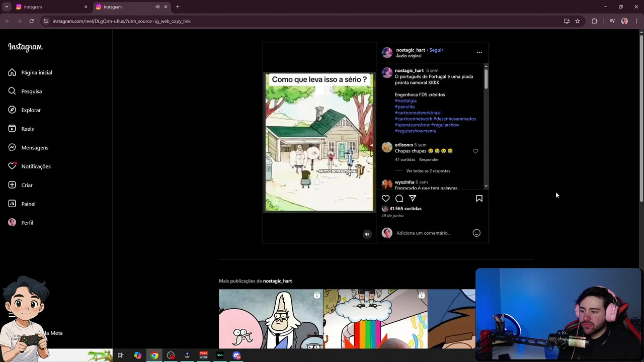Open first thumbnail with pink Pops character
This screenshot has height=362, width=644.
(271, 319)
